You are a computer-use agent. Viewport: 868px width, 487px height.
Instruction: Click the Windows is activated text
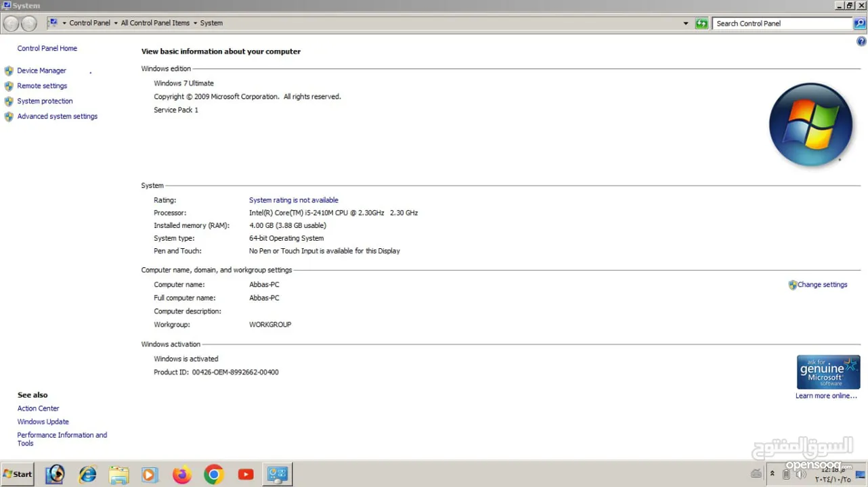click(186, 359)
